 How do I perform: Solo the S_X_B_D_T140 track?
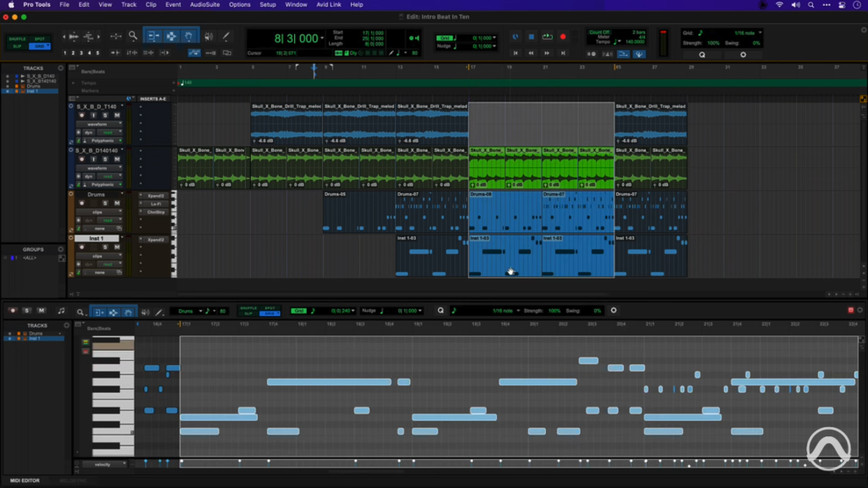tap(105, 115)
